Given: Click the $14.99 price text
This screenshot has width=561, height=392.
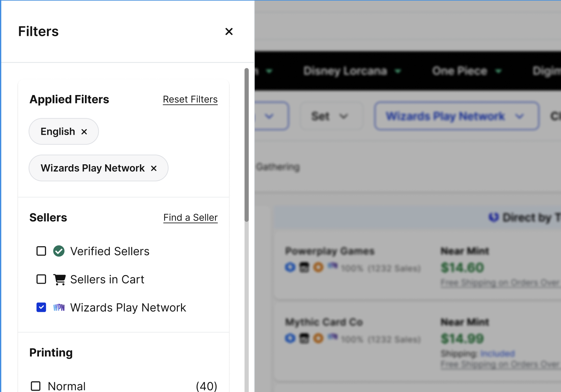Looking at the screenshot, I should coord(462,339).
